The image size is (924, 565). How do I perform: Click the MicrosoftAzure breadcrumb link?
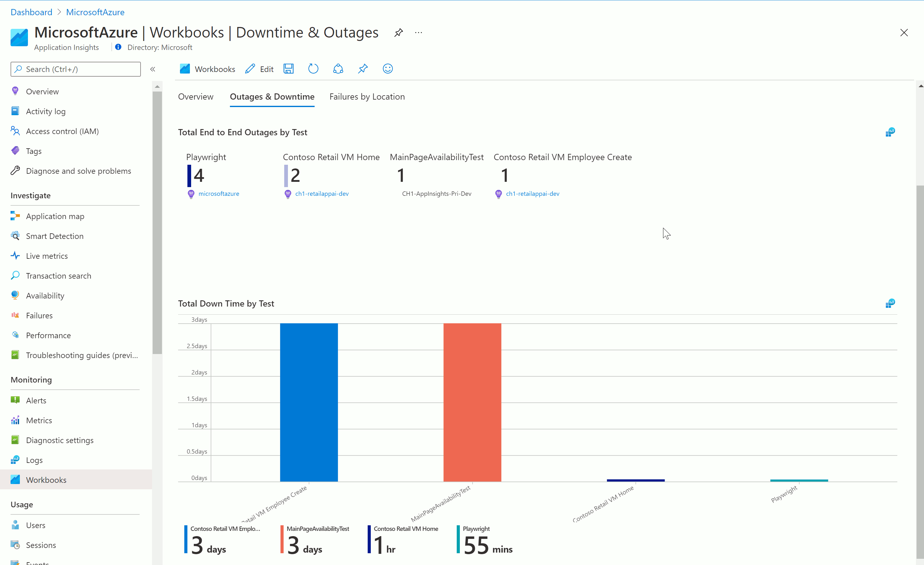[95, 12]
